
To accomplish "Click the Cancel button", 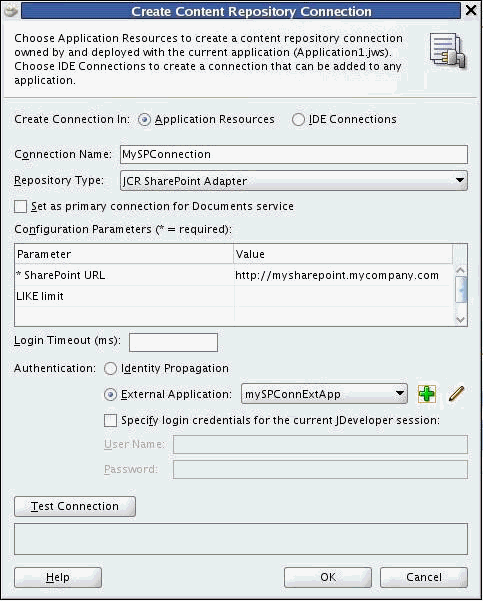I will 424,577.
